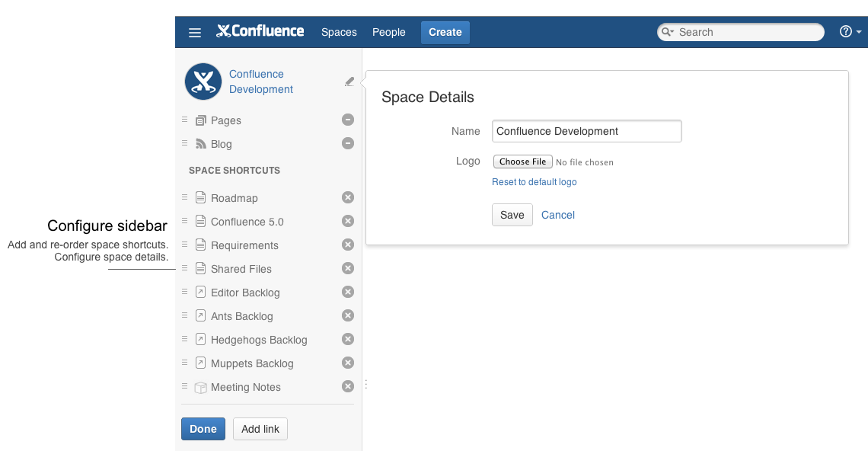Click the drag handle beside Pages
This screenshot has height=451, width=868.
coord(185,119)
